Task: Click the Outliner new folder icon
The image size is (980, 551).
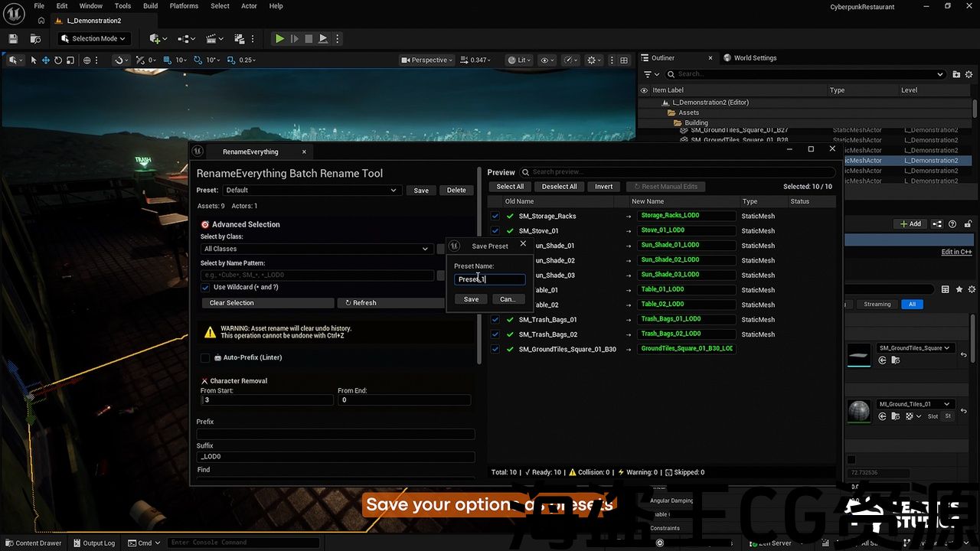Action: (x=956, y=74)
